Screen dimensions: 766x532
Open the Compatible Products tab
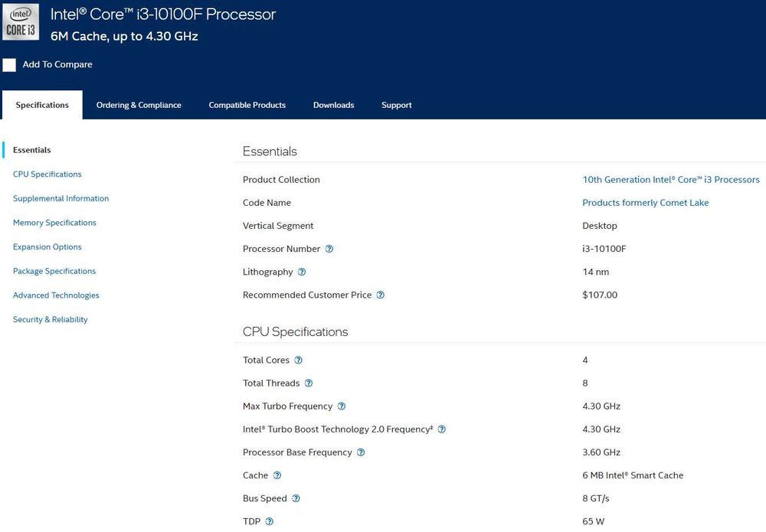pos(247,105)
